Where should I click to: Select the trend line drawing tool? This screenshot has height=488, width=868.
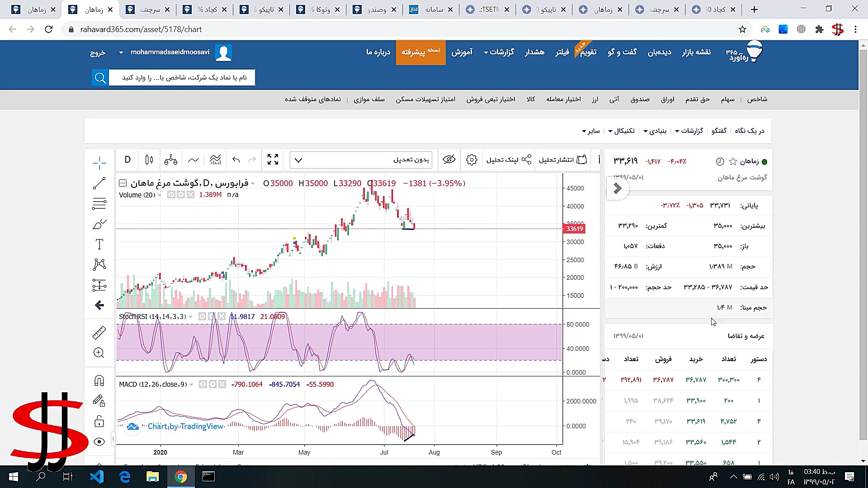tap(99, 183)
